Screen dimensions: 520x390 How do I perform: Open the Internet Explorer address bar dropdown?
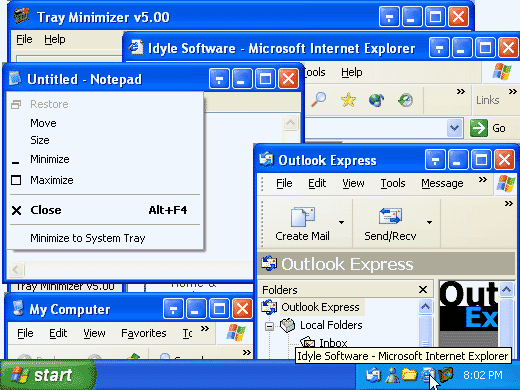tap(454, 128)
